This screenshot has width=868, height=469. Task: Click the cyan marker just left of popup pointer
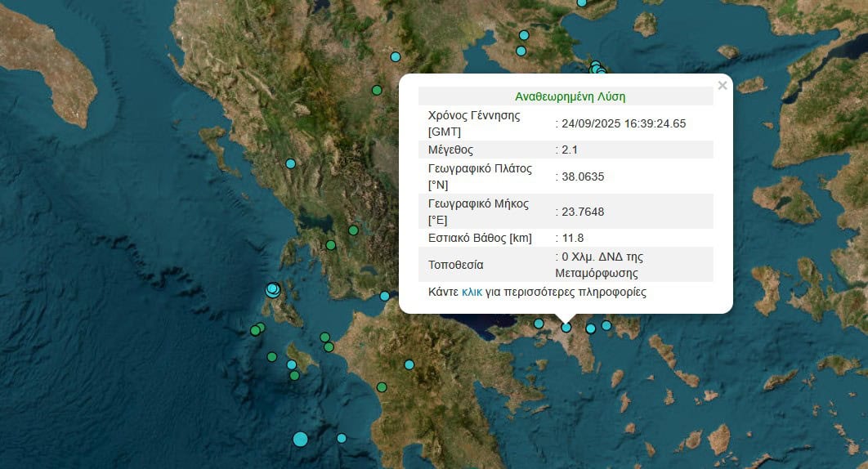tap(539, 324)
